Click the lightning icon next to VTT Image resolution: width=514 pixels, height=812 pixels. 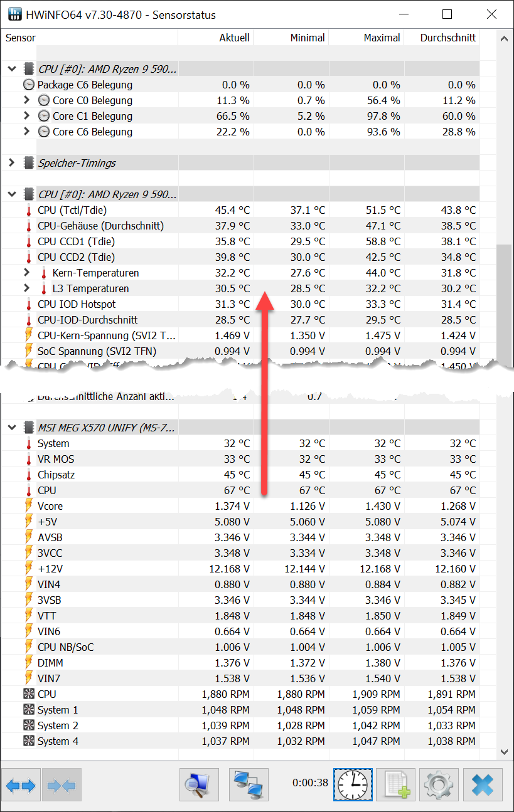point(29,616)
